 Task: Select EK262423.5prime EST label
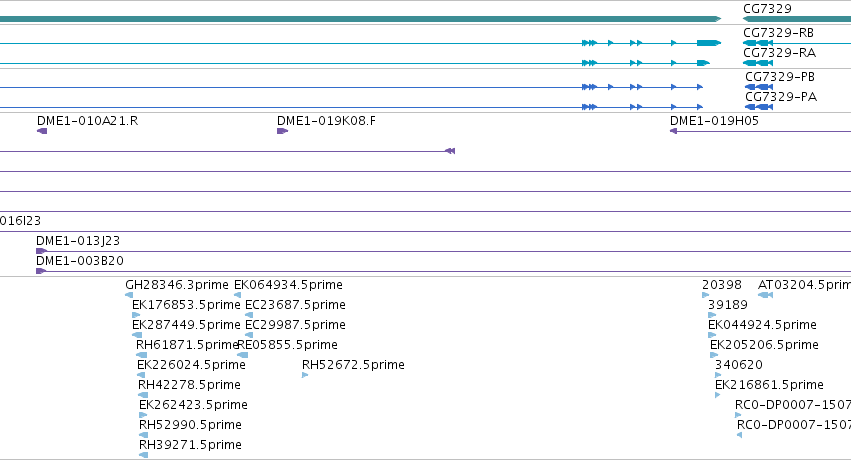click(x=193, y=405)
